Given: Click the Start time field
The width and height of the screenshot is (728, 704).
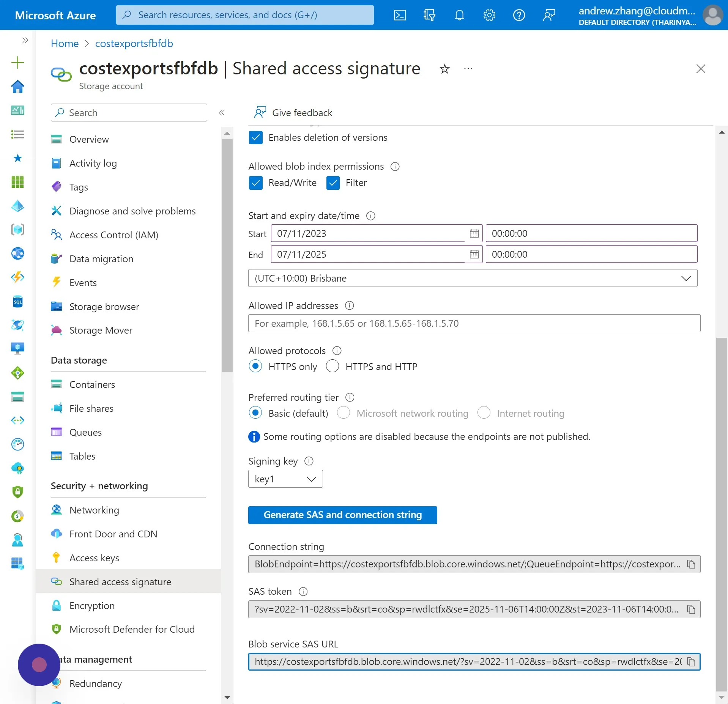Looking at the screenshot, I should tap(591, 233).
